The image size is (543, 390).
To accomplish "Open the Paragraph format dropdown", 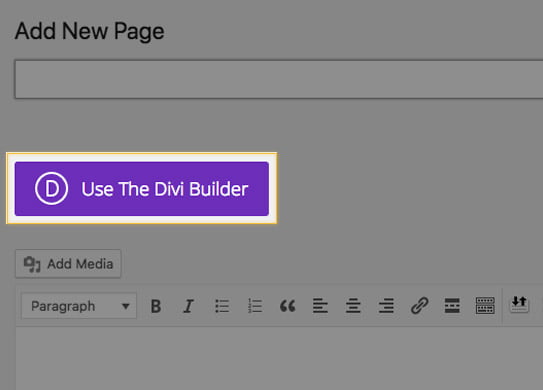I will click(79, 306).
